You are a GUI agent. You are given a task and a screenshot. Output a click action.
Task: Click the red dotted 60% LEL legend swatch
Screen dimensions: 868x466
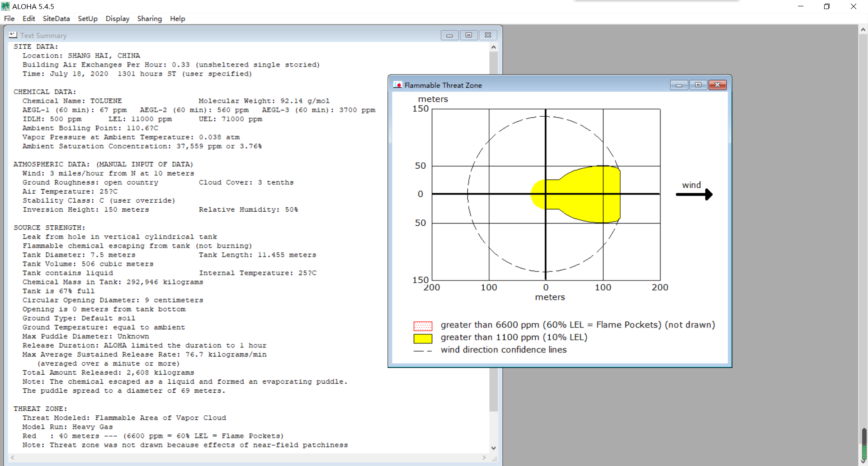(x=423, y=326)
